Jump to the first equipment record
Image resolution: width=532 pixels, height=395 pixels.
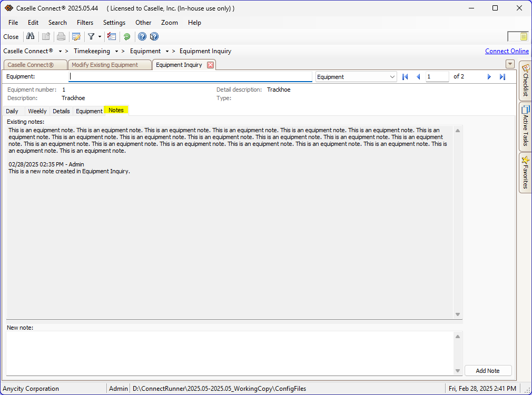tap(405, 77)
